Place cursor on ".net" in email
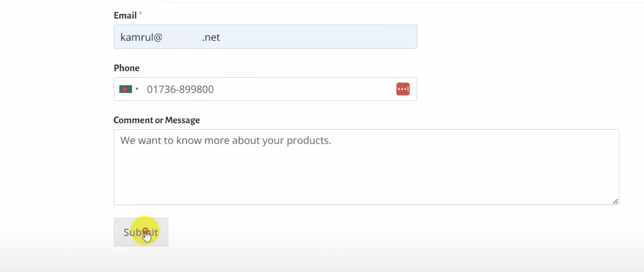This screenshot has width=644, height=272. pos(211,37)
